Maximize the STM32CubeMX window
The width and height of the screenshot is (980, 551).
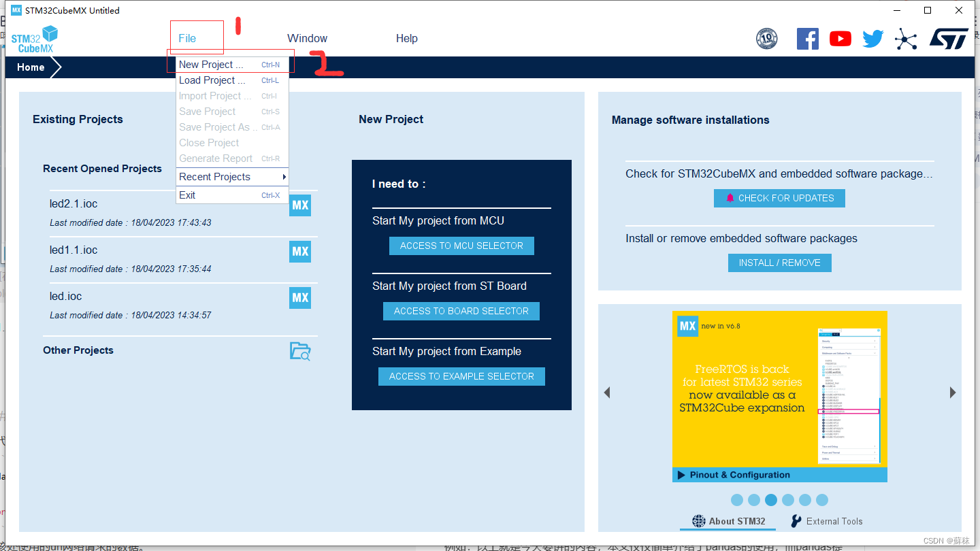[x=928, y=10]
